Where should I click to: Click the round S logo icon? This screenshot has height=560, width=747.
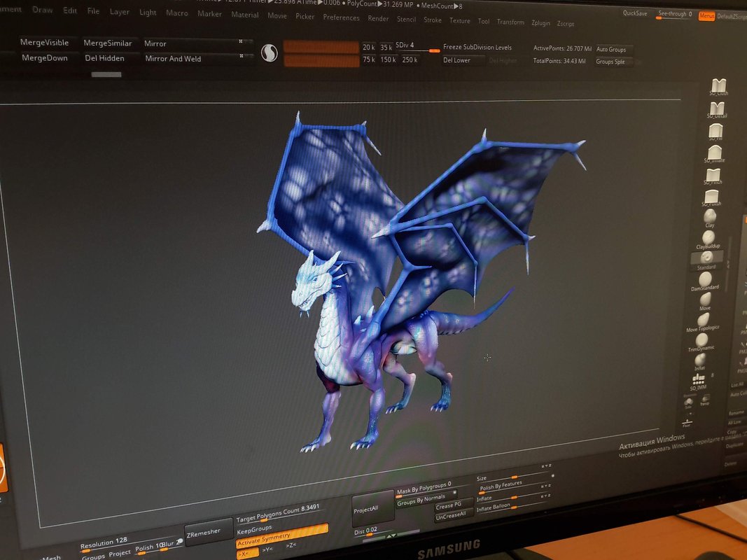(x=269, y=52)
